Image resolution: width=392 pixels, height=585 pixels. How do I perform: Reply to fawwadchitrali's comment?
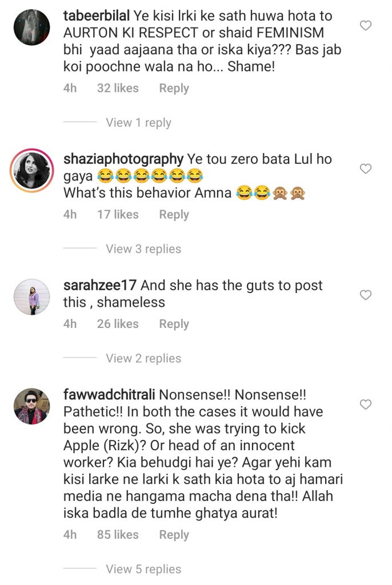click(x=174, y=535)
